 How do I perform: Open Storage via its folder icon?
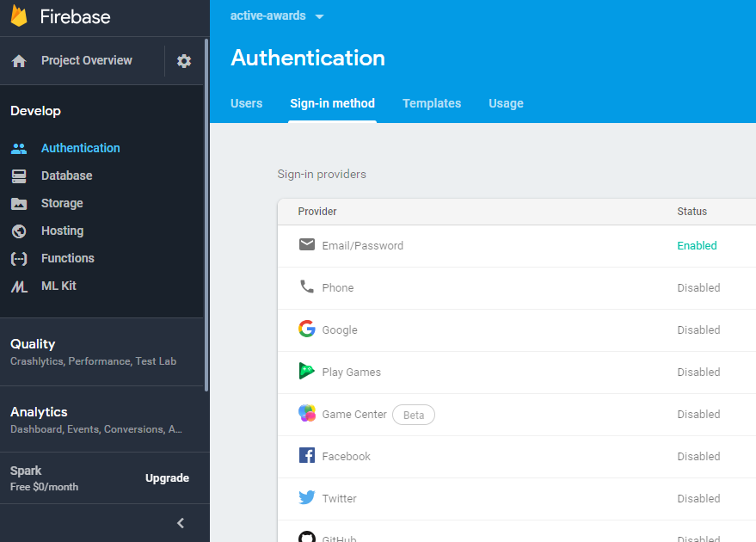19,204
